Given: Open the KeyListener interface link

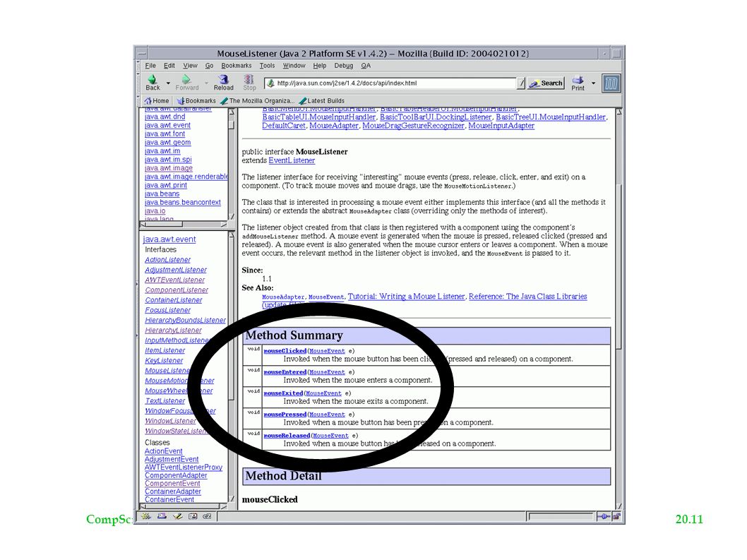Looking at the screenshot, I should pos(164,361).
